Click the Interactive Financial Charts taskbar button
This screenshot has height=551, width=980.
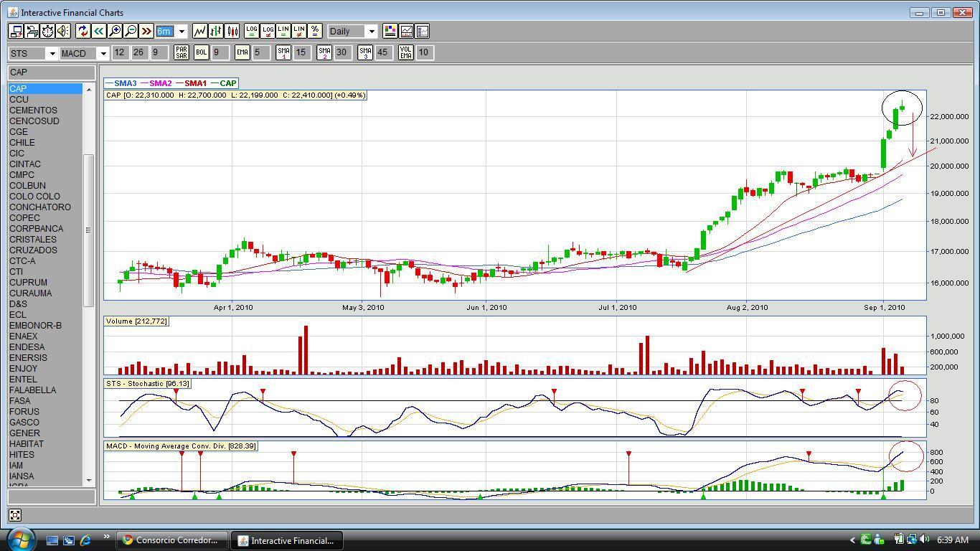pyautogui.click(x=286, y=540)
